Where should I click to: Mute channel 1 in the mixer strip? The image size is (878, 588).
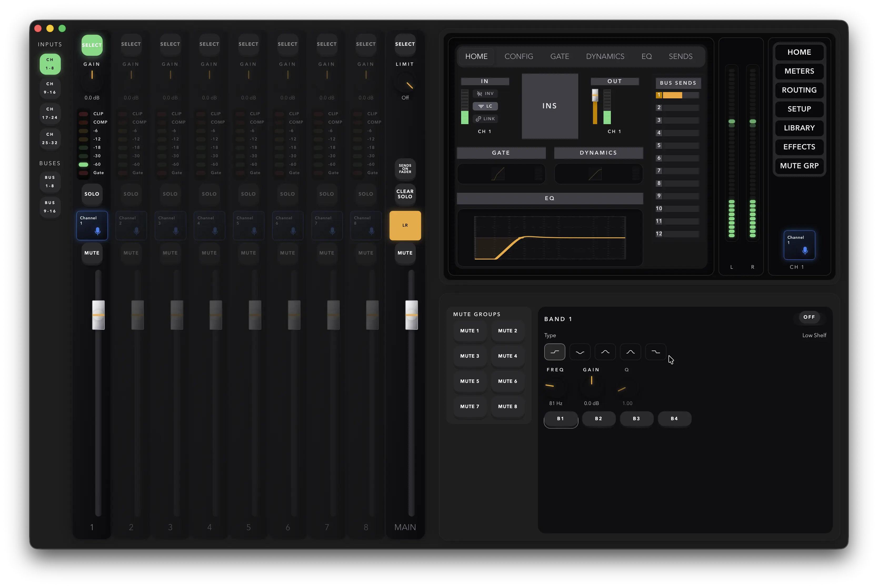click(92, 253)
